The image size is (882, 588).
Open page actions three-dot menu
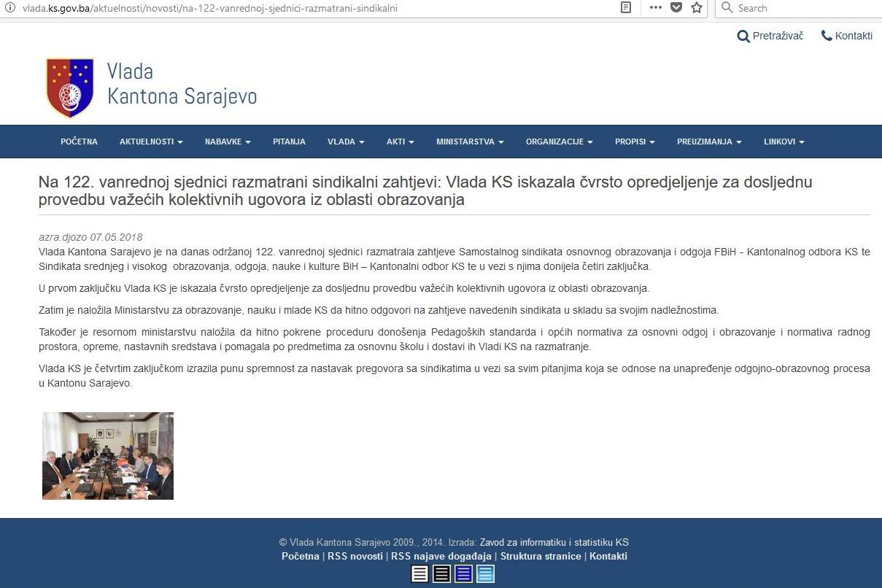tap(655, 8)
